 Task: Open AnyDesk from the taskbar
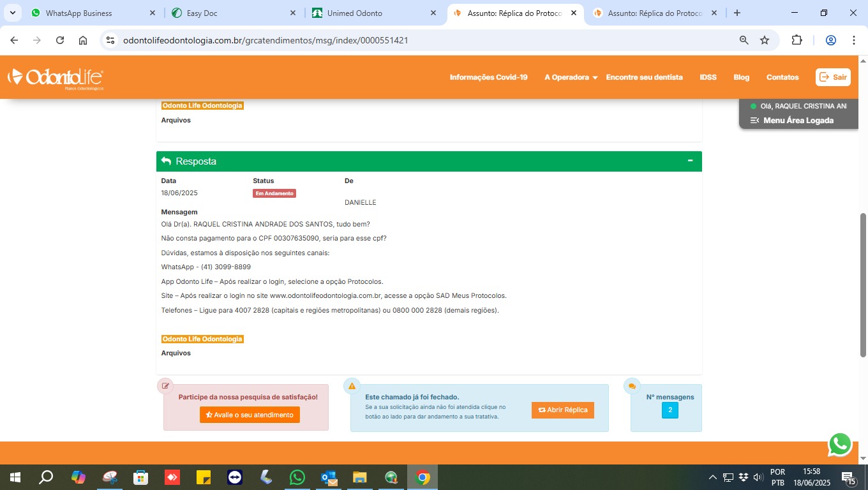(172, 477)
